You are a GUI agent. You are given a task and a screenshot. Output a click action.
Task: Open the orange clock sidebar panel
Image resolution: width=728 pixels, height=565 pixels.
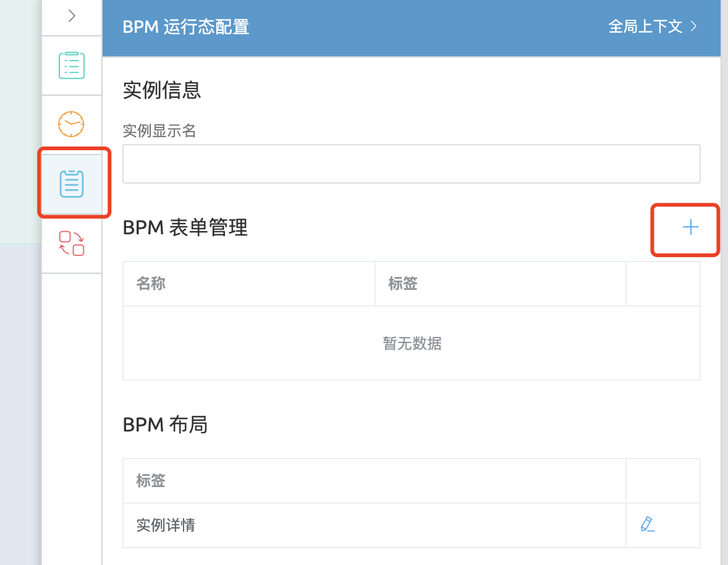pos(72,124)
